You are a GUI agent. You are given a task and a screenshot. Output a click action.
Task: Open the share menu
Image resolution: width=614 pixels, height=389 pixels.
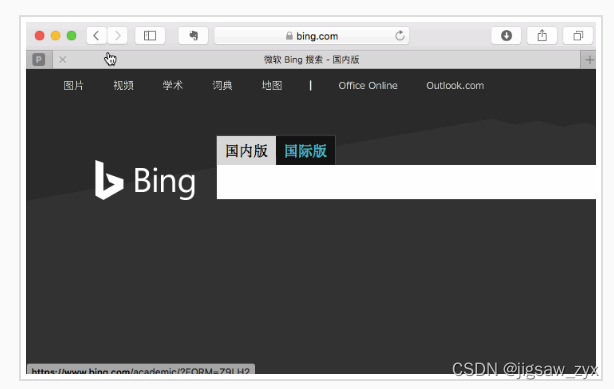(542, 36)
